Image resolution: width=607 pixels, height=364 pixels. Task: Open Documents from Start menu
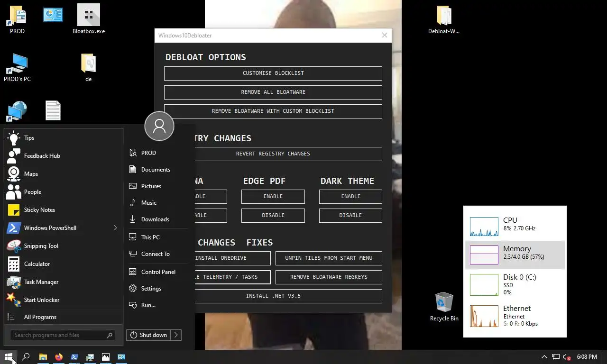[157, 170]
